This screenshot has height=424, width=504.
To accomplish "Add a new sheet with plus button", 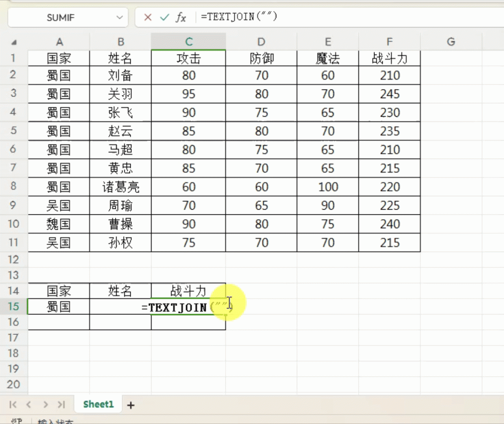I will click(x=131, y=405).
